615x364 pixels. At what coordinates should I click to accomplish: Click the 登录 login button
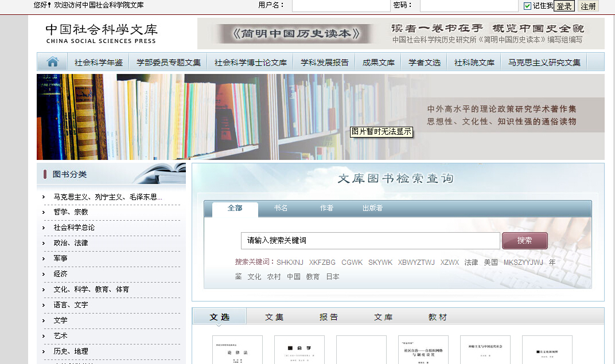[x=564, y=6]
